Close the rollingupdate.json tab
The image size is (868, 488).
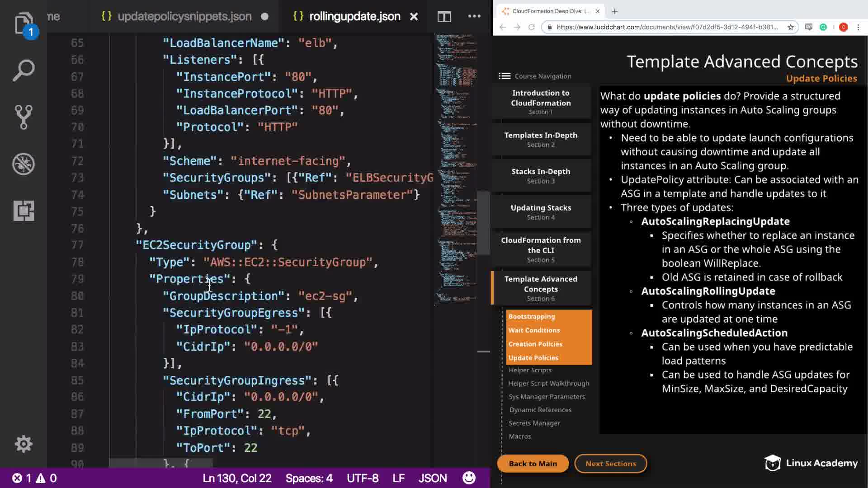414,17
